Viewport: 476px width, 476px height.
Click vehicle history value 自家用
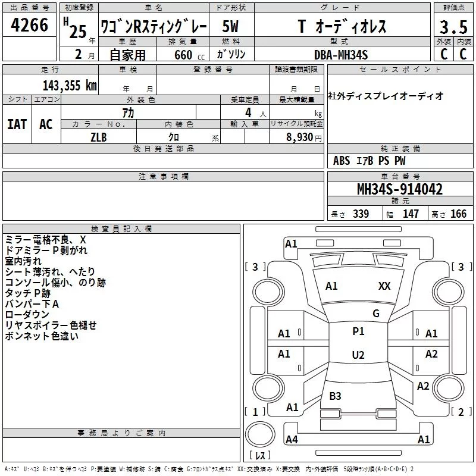click(127, 55)
